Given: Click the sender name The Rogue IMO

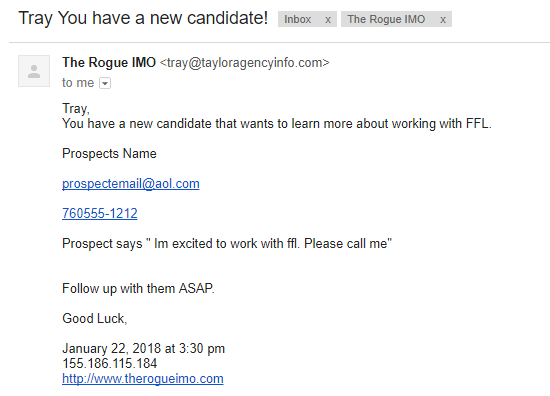Looking at the screenshot, I should coord(109,62).
